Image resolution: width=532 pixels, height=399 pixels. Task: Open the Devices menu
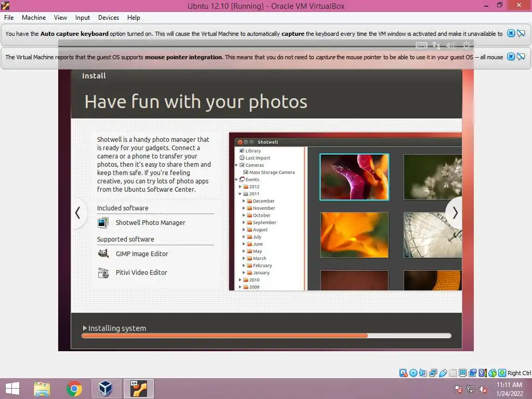pyautogui.click(x=109, y=18)
